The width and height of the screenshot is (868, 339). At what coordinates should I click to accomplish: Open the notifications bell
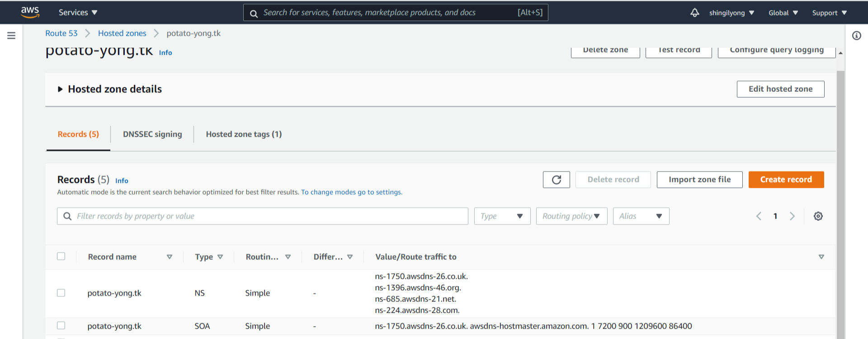tap(695, 13)
